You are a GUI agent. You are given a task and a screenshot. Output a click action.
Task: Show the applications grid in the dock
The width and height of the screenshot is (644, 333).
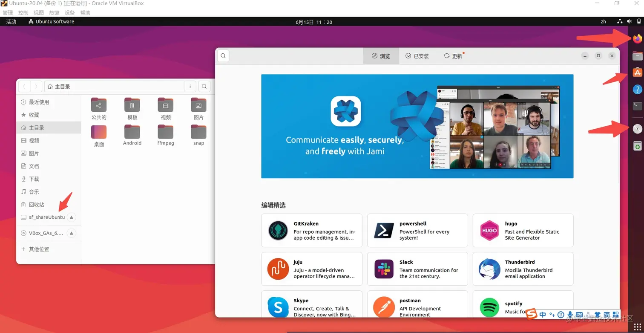pos(637,327)
